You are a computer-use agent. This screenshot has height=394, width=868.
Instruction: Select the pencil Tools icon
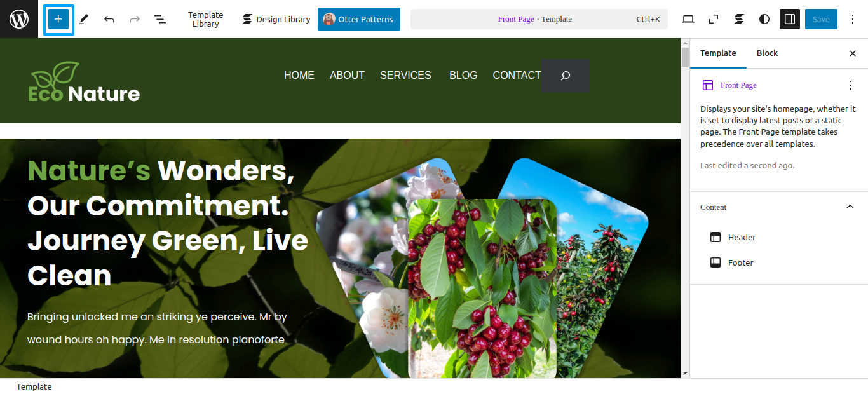[84, 19]
